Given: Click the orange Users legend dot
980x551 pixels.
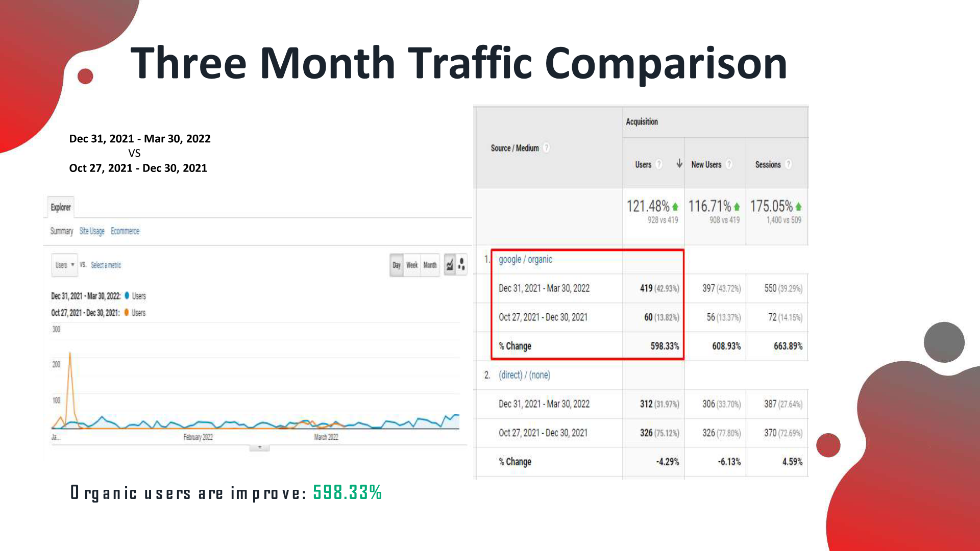Looking at the screenshot, I should (127, 312).
